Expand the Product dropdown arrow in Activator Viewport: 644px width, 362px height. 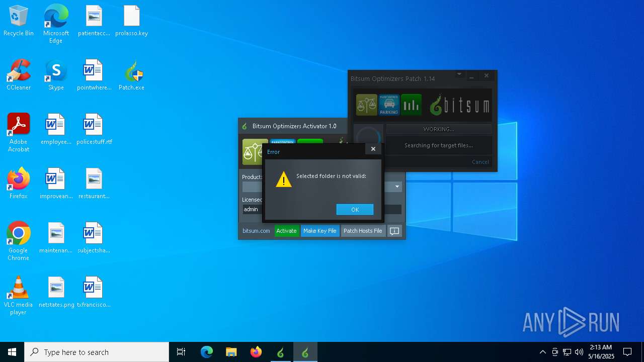click(397, 187)
